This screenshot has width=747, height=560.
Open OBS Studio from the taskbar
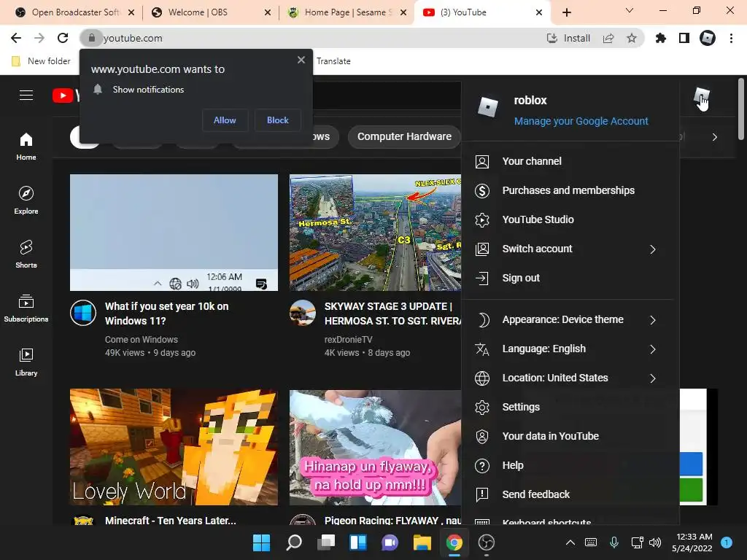[487, 542]
